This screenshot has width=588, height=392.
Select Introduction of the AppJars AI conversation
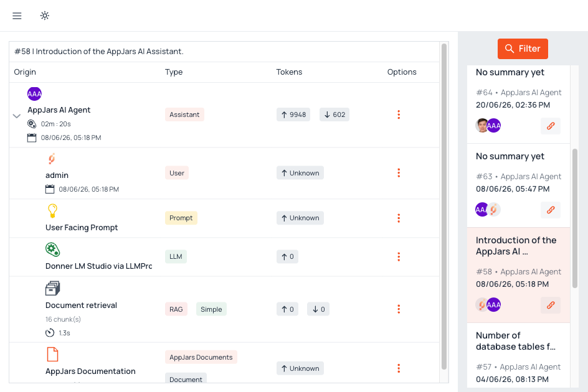point(518,275)
